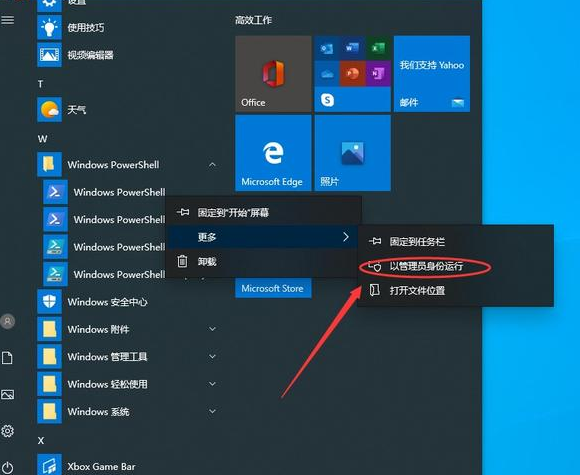Expand the Windows 系统 folder
This screenshot has width=580, height=475.
click(x=212, y=411)
